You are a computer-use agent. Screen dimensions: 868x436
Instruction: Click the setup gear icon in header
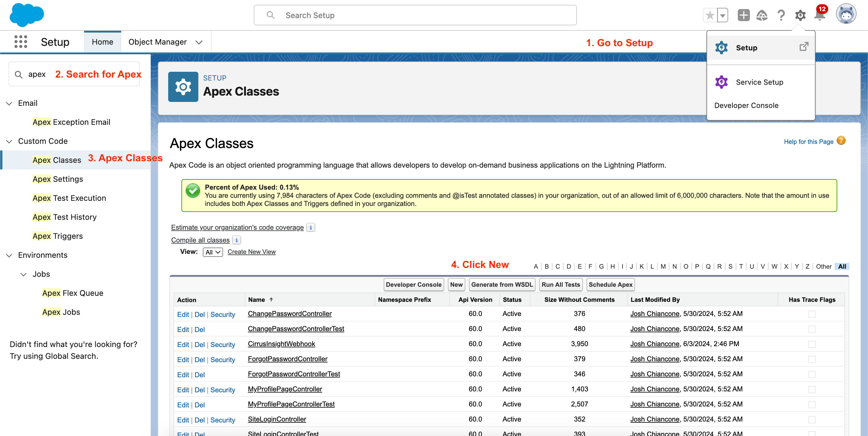[800, 15]
